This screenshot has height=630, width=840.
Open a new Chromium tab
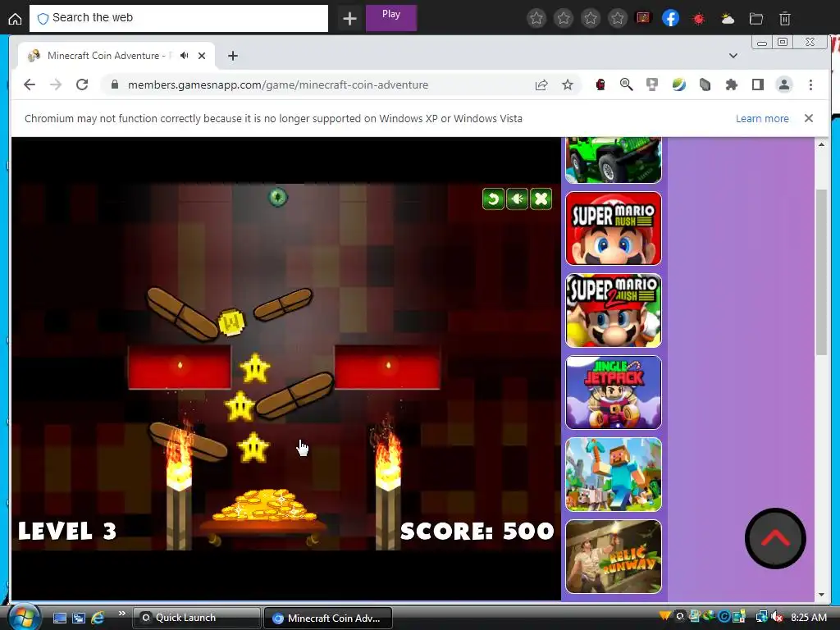tap(232, 56)
